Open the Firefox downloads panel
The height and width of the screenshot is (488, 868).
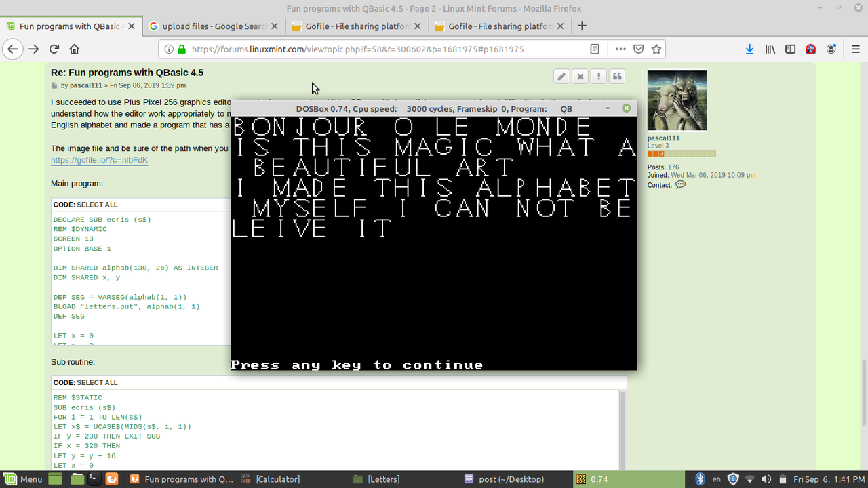coord(749,49)
